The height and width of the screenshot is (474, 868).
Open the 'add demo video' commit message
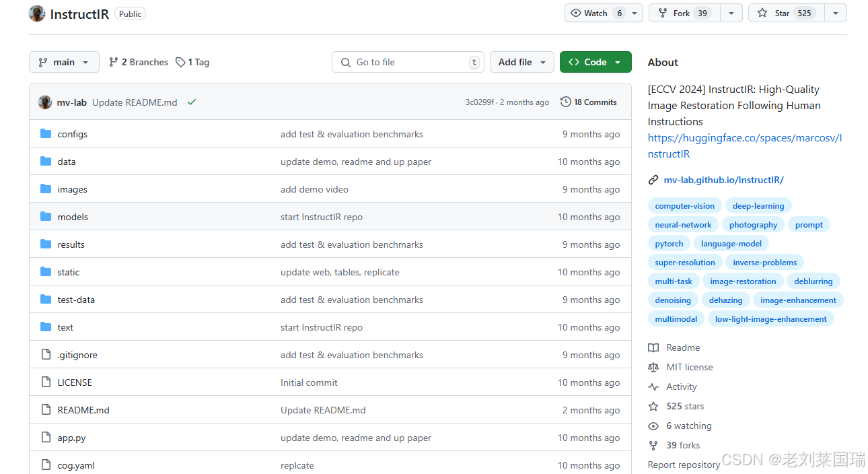click(x=314, y=189)
